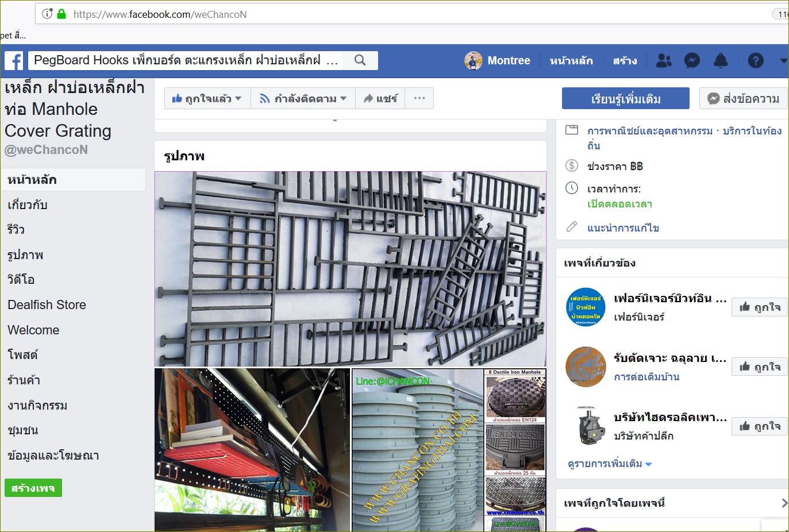The width and height of the screenshot is (789, 532).
Task: Click the category link การพาณิชย์และอุตสาหกรรม
Action: [650, 131]
